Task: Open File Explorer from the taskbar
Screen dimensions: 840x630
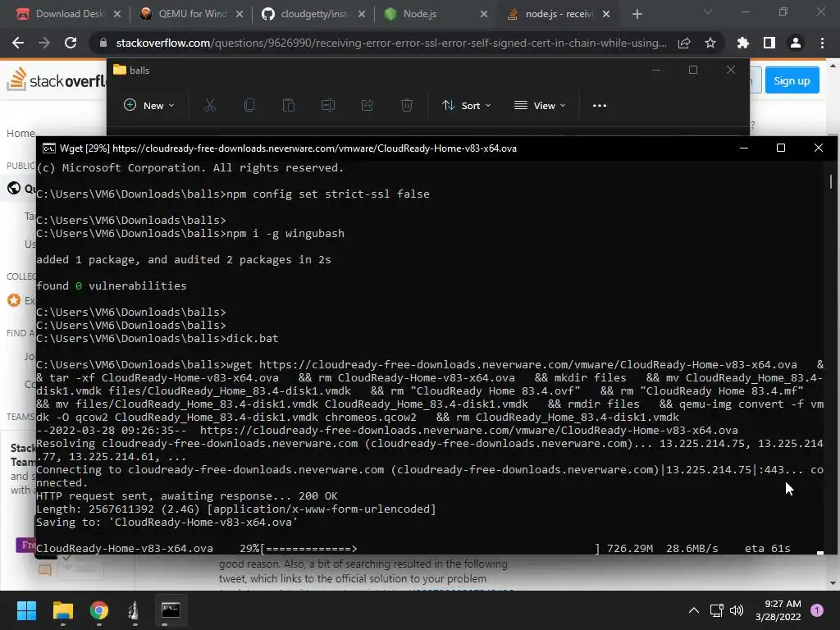Action: (x=62, y=610)
